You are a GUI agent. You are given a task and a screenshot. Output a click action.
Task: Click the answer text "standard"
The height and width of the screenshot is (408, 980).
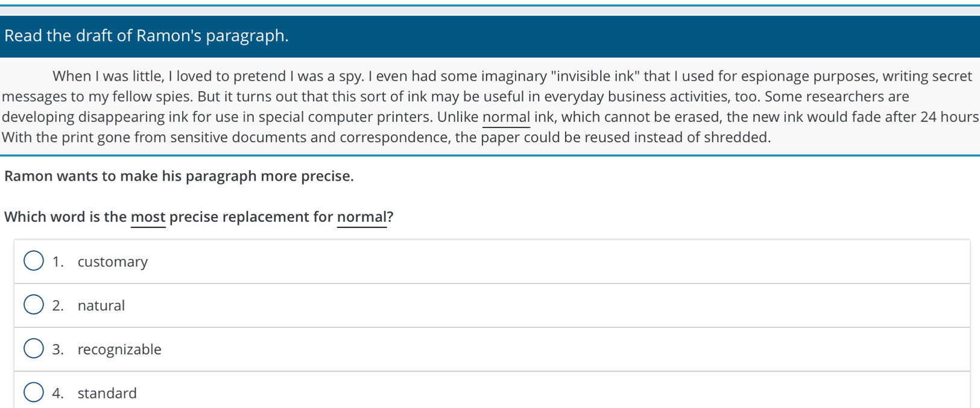tap(107, 393)
